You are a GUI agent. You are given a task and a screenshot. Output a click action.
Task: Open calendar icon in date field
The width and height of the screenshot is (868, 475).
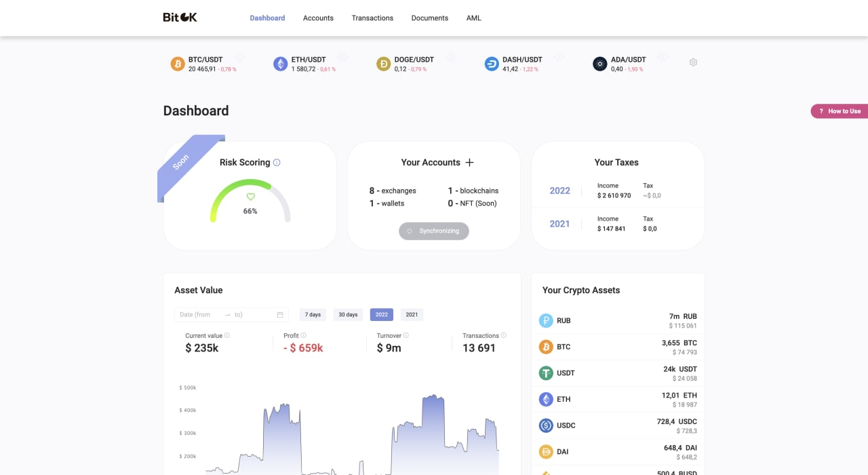tap(280, 315)
